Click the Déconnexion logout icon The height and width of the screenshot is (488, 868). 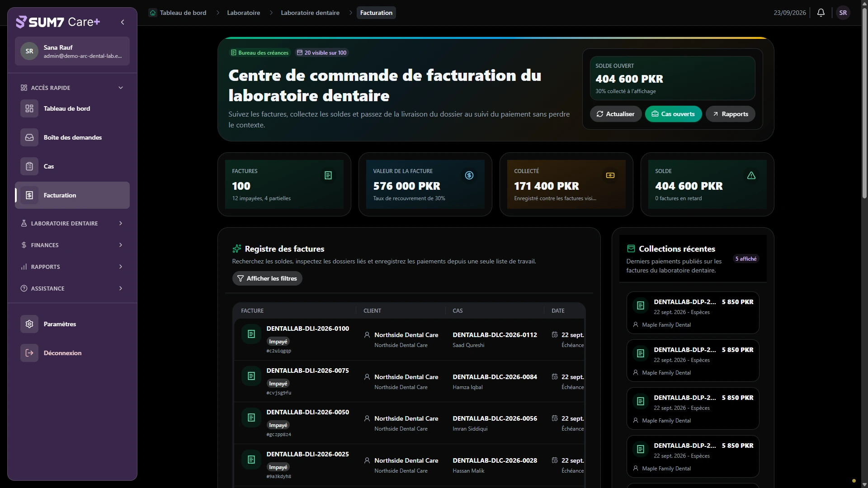pyautogui.click(x=29, y=353)
